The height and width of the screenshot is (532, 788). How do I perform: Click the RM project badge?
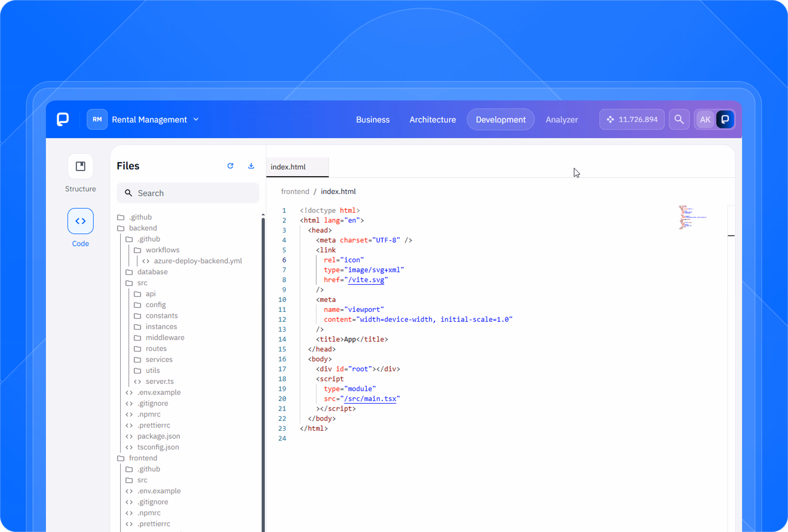[97, 119]
